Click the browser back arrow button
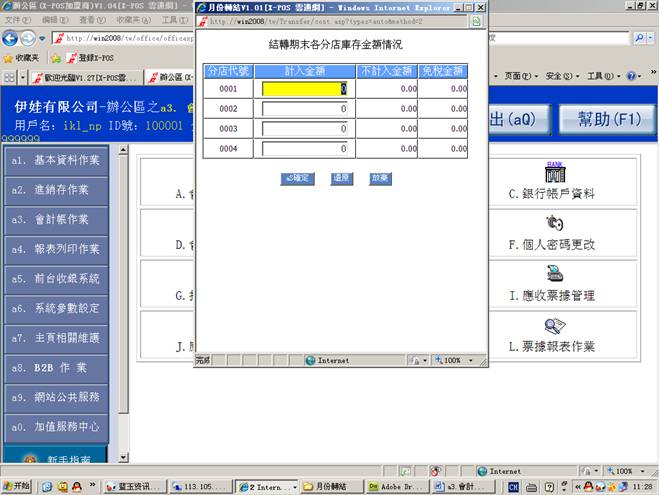 tap(12, 38)
